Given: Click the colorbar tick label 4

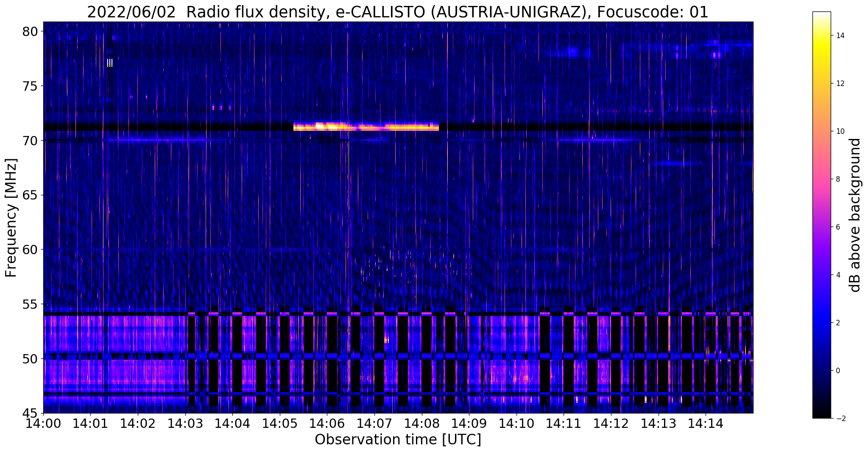Looking at the screenshot, I should click(x=837, y=275).
